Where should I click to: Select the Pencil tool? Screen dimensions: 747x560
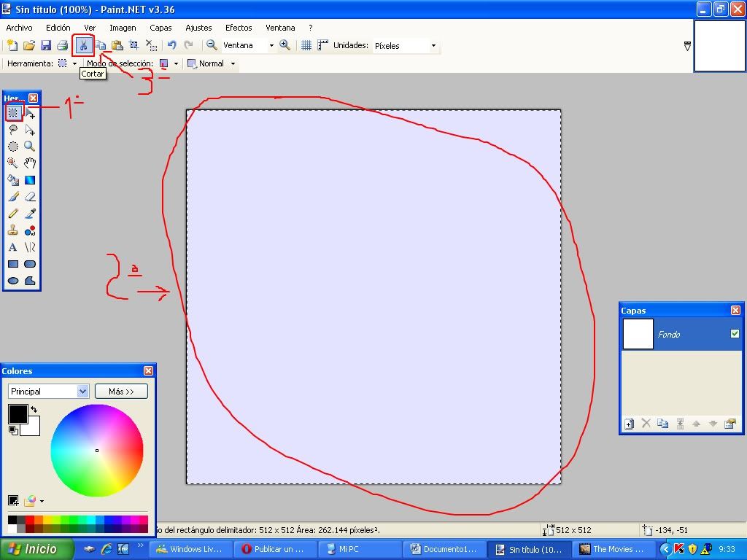pyautogui.click(x=13, y=214)
